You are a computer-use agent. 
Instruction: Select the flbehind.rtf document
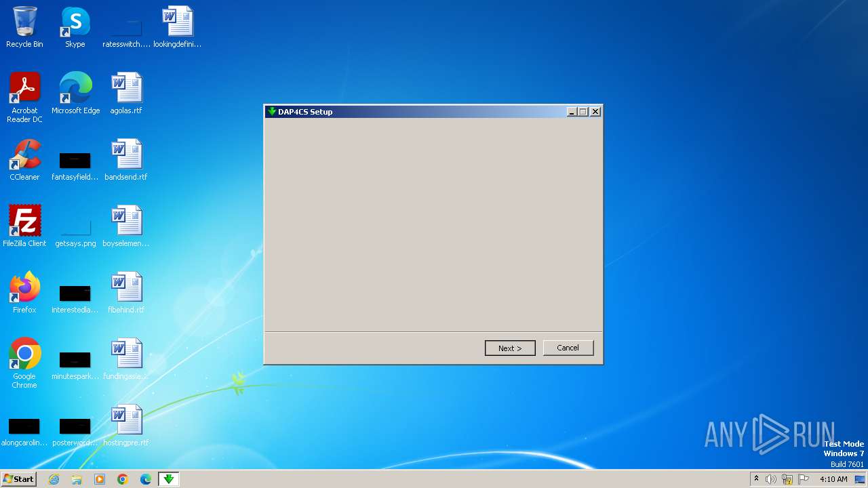[126, 293]
